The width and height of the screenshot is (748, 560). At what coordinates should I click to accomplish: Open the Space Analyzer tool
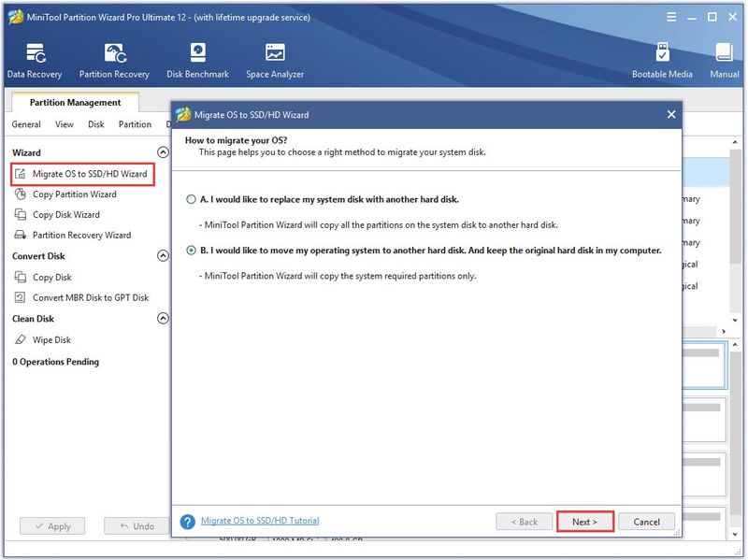(275, 60)
